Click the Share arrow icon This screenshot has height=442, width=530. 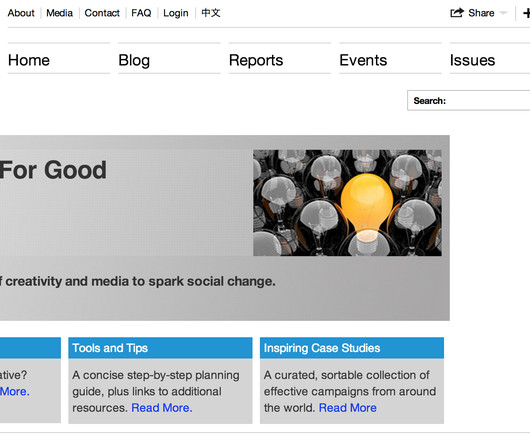[457, 13]
